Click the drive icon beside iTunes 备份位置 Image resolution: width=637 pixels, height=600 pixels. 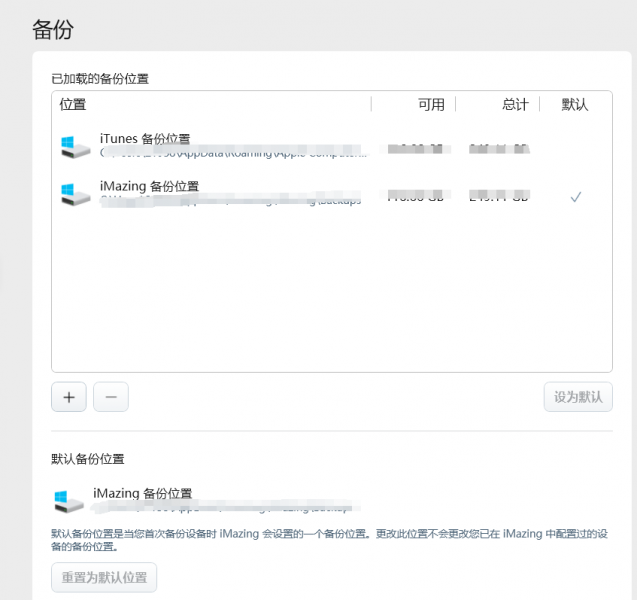click(x=76, y=147)
